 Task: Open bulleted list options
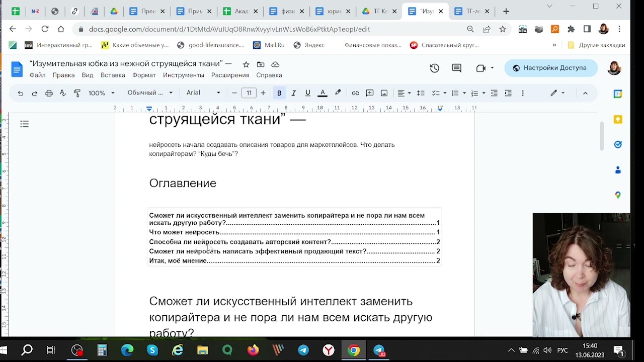(x=458, y=93)
